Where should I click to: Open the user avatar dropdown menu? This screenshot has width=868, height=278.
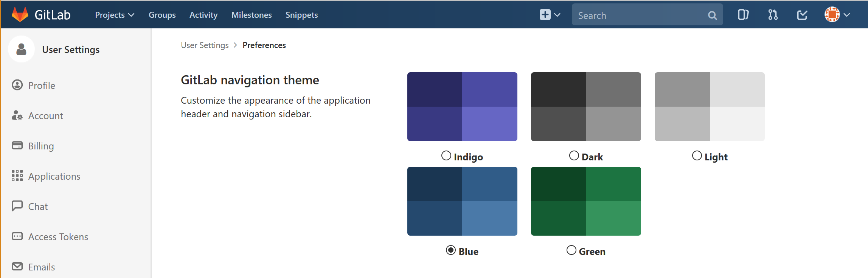coord(837,15)
